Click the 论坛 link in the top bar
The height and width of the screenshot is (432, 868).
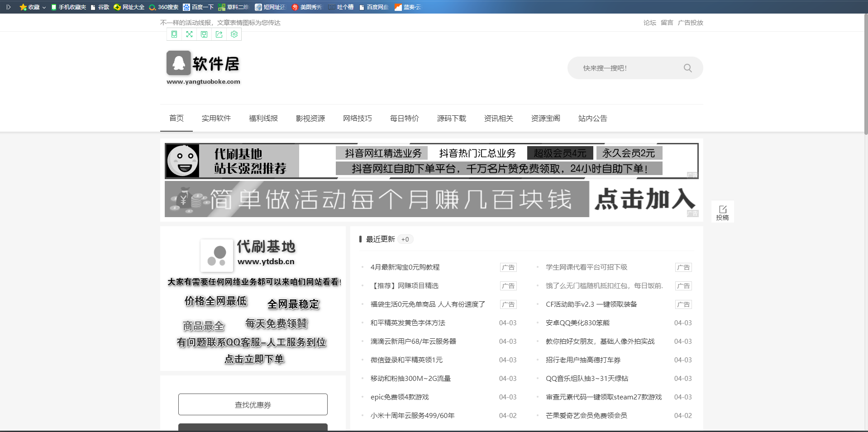pyautogui.click(x=650, y=23)
